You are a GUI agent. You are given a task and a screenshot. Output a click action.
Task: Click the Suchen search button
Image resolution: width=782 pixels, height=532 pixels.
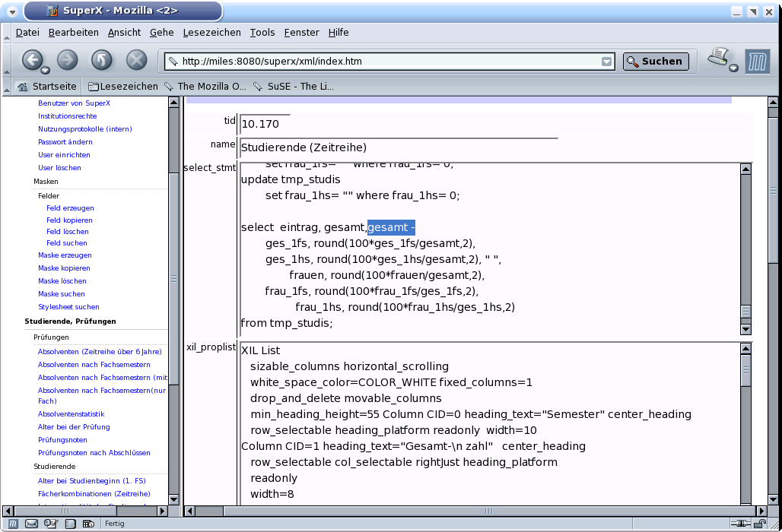pos(656,62)
